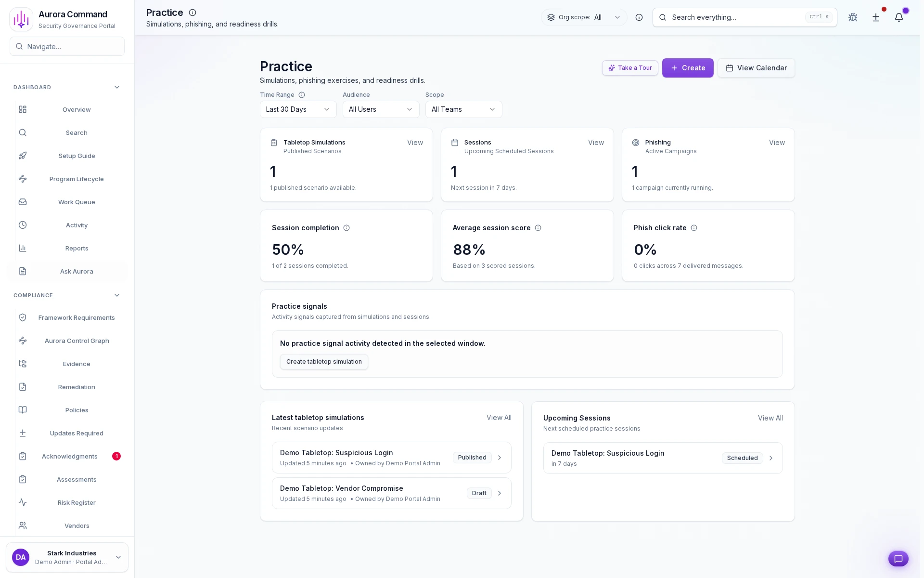Click info icon beside Time Range label
The image size is (924, 578).
(302, 95)
